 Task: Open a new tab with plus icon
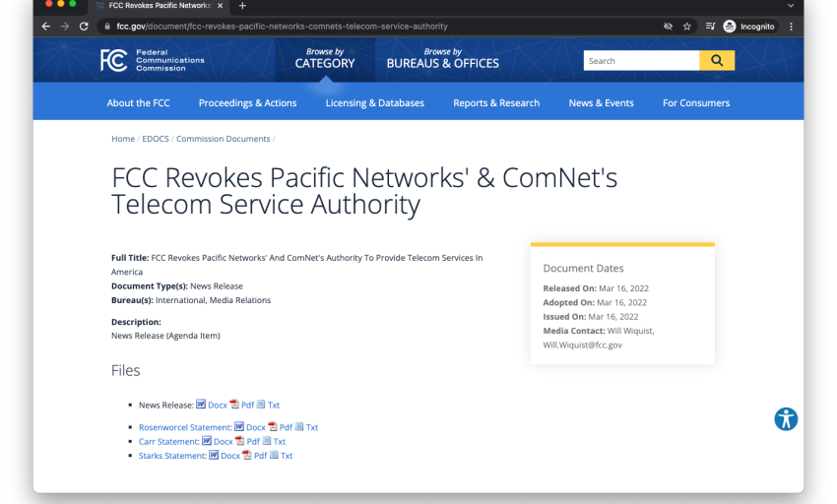pos(242,6)
